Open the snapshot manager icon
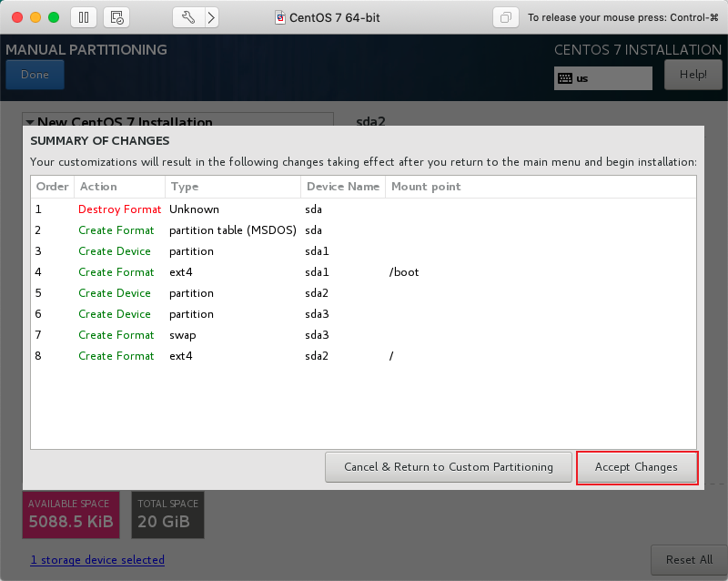Image resolution: width=728 pixels, height=581 pixels. (116, 17)
